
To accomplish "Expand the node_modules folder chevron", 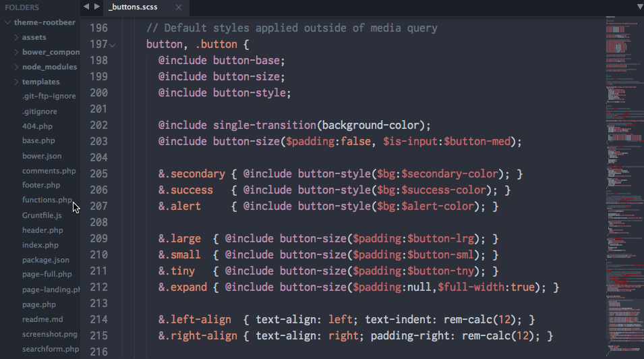I will tap(16, 67).
